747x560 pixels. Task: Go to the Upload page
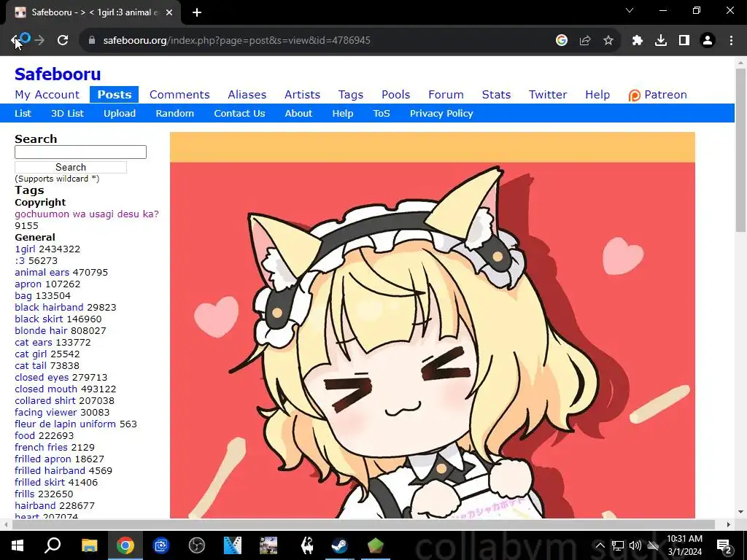[x=120, y=113]
